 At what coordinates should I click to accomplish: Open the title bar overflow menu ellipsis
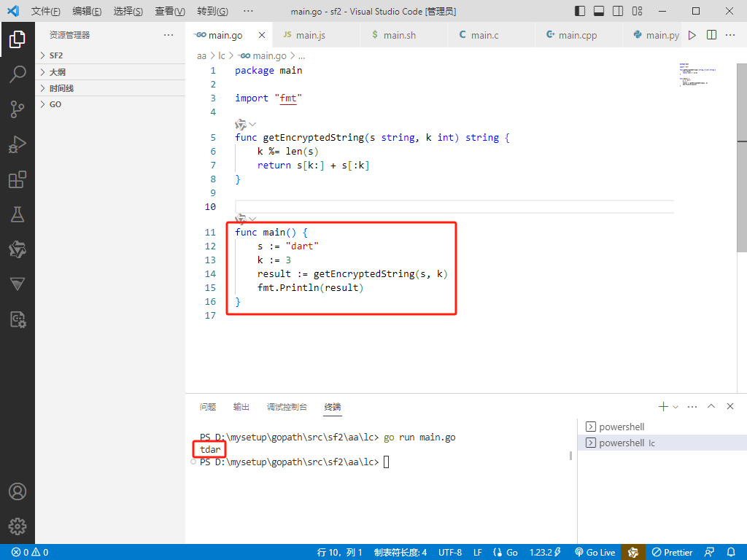coord(248,11)
